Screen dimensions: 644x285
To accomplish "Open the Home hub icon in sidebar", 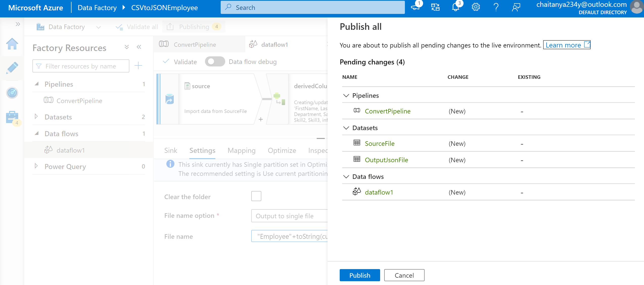I will [x=12, y=44].
